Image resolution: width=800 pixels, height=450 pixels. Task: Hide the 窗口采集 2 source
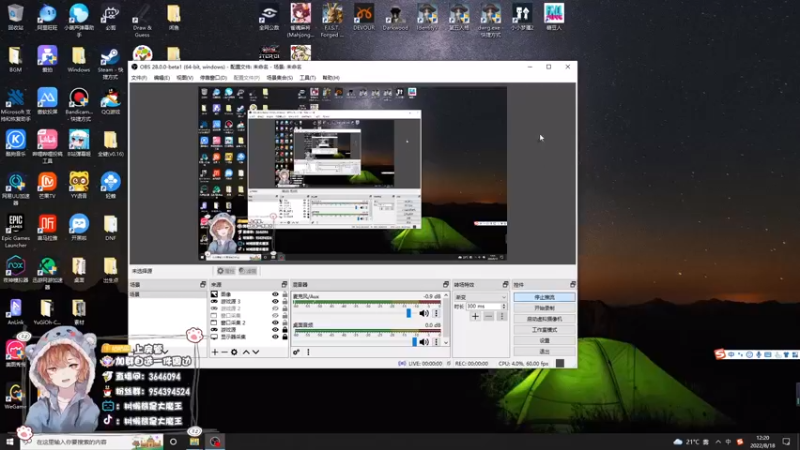[276, 323]
